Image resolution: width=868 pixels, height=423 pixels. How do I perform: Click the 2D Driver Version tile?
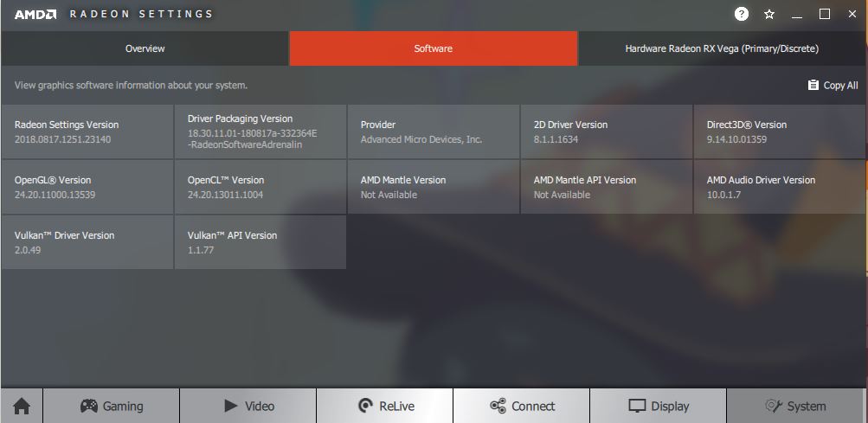[x=606, y=131]
